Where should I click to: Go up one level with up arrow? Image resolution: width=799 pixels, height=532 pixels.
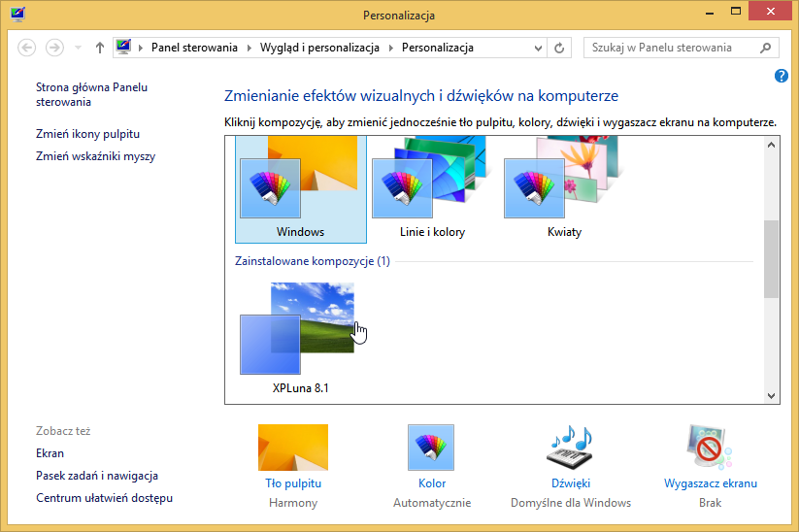coord(100,48)
